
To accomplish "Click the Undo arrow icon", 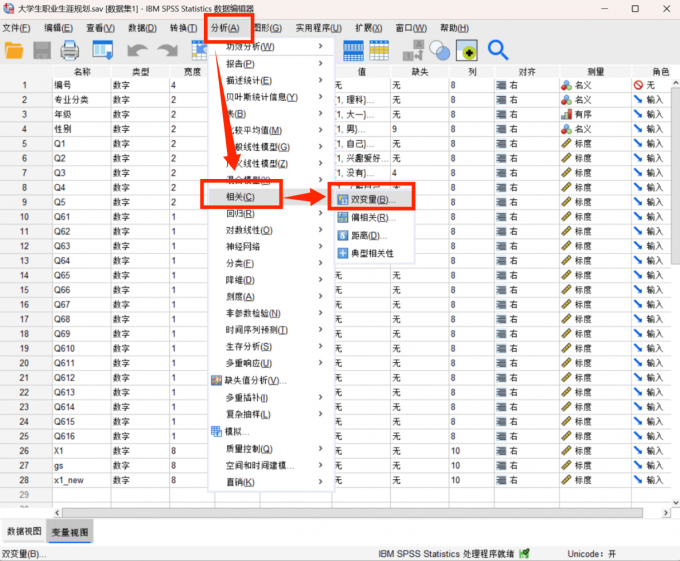I will point(137,51).
